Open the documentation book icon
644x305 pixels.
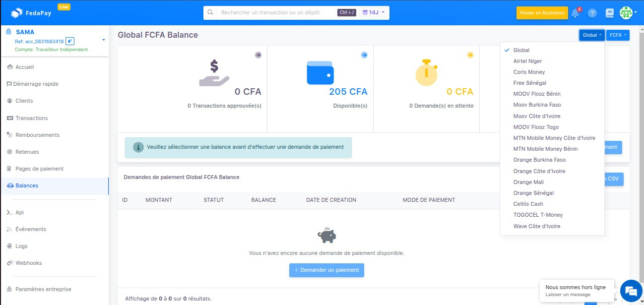click(x=609, y=13)
